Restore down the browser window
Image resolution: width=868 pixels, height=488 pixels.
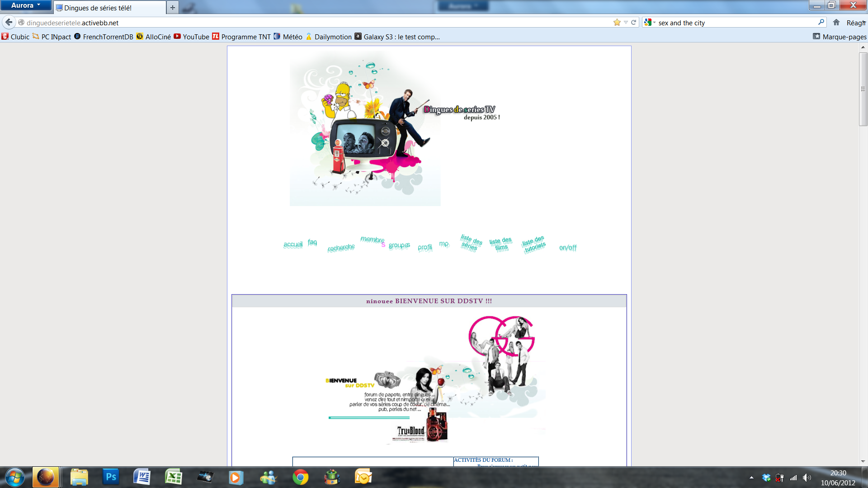coord(832,5)
